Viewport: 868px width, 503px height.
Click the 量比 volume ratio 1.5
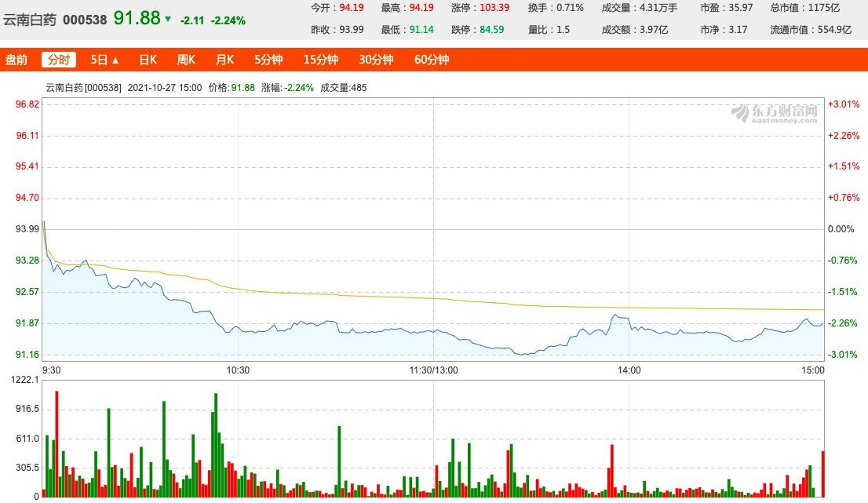point(563,29)
